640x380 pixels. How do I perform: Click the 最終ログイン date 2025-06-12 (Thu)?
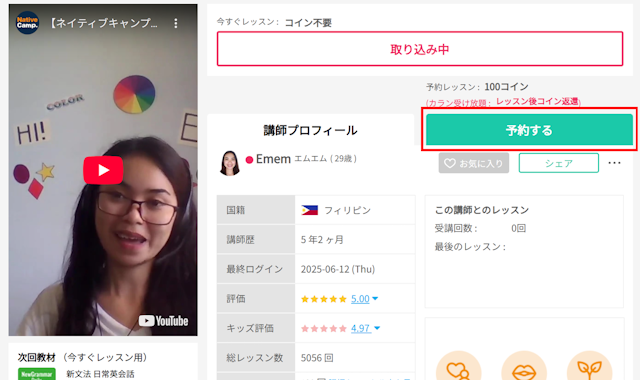coord(338,269)
